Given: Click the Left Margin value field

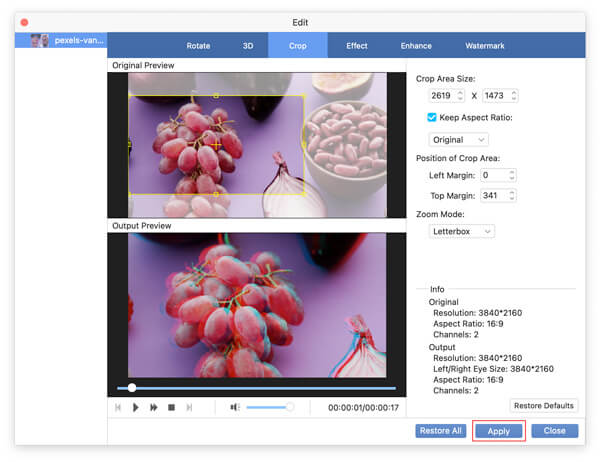Looking at the screenshot, I should click(494, 175).
